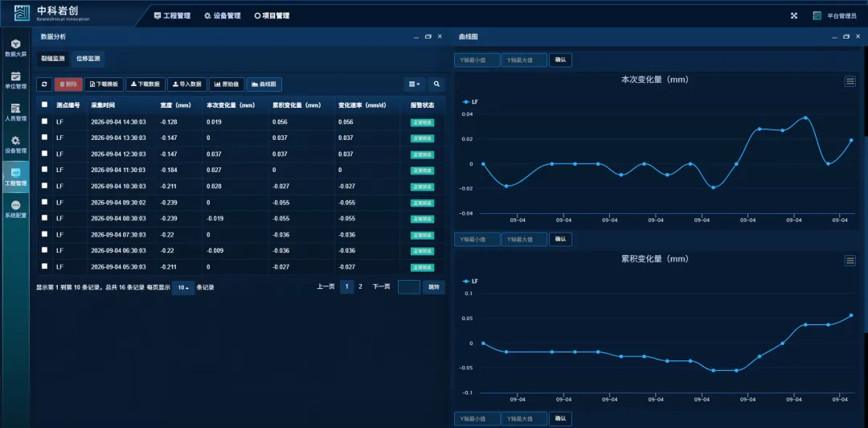Switch to the 裂缝监测 tab
868x428 pixels.
[53, 58]
